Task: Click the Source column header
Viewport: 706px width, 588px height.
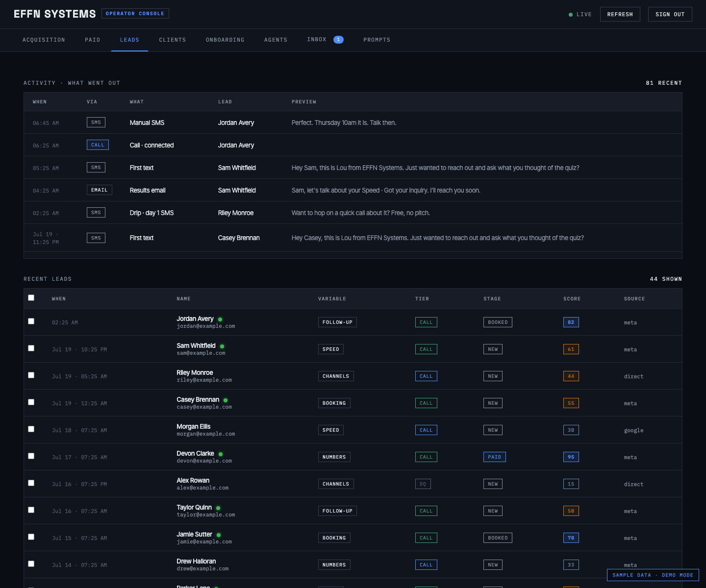Action: [x=634, y=299]
